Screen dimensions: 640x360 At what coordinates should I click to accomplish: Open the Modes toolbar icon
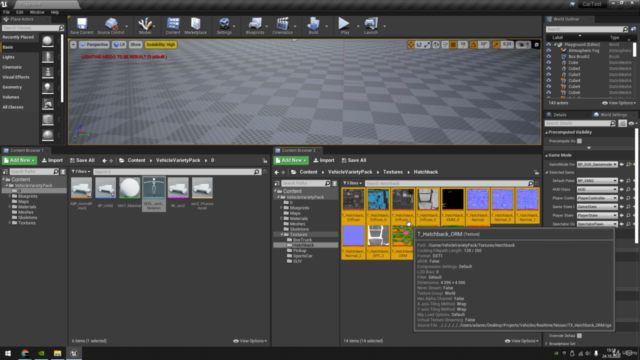tap(145, 25)
